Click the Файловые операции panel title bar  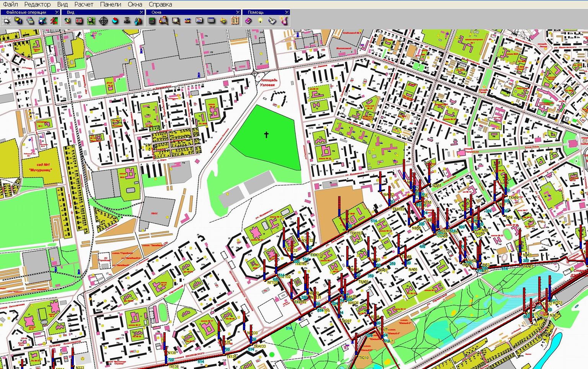[x=30, y=12]
